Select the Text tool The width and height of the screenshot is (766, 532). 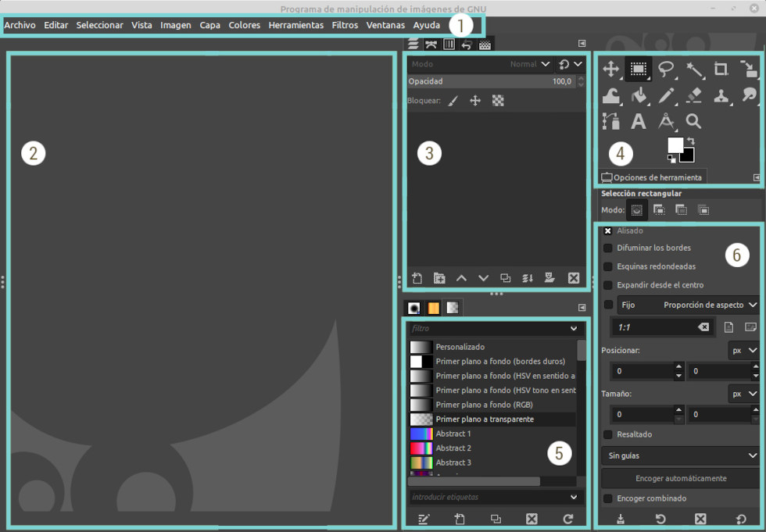point(639,121)
